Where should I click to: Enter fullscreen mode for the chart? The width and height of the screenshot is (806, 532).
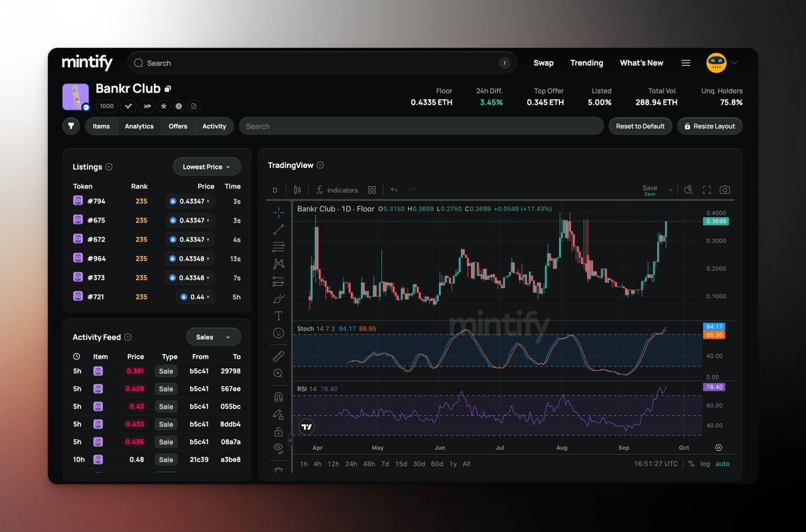pos(707,190)
